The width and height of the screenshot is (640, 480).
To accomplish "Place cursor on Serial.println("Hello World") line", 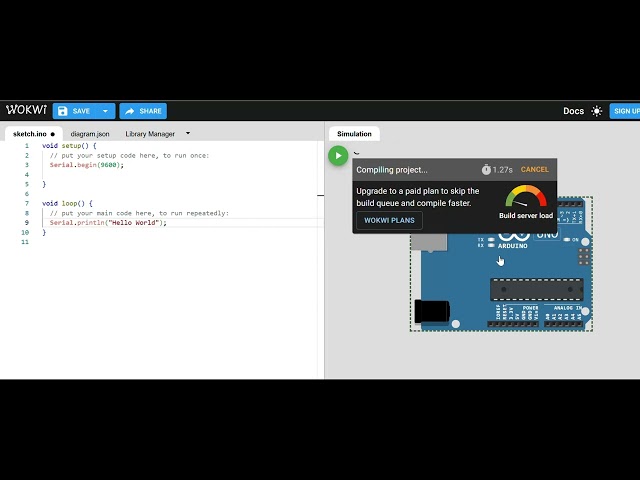I will tap(108, 222).
